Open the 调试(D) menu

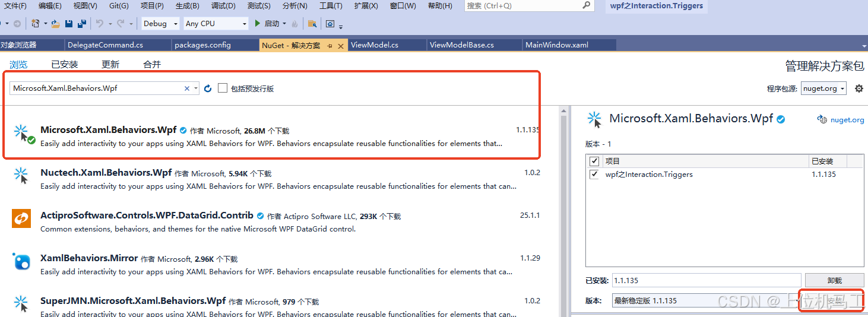pos(223,6)
